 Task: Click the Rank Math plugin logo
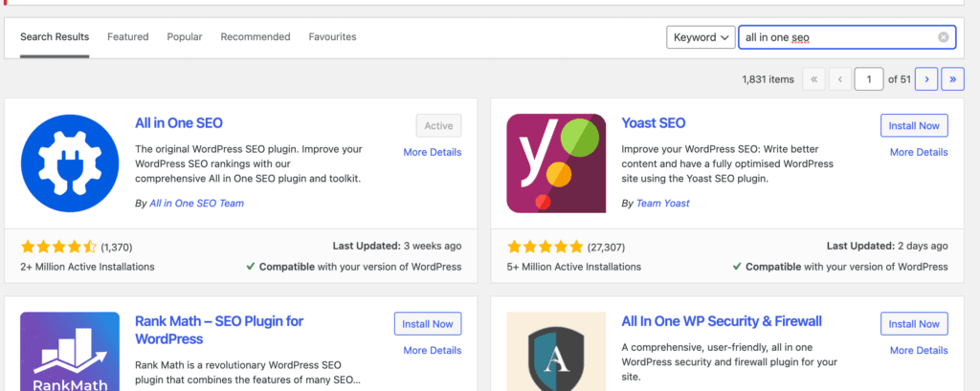pyautogui.click(x=70, y=351)
